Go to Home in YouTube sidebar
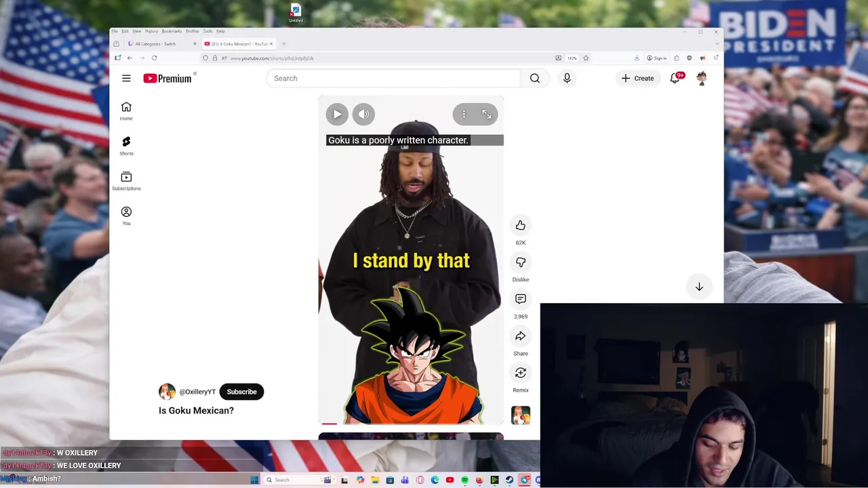This screenshot has height=488, width=868. (x=126, y=111)
